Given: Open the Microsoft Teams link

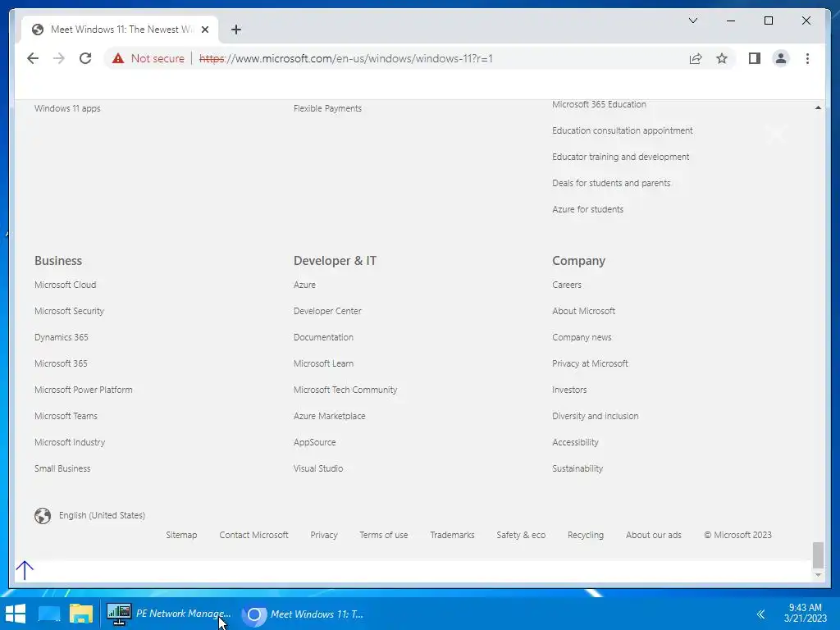Looking at the screenshot, I should coord(66,416).
